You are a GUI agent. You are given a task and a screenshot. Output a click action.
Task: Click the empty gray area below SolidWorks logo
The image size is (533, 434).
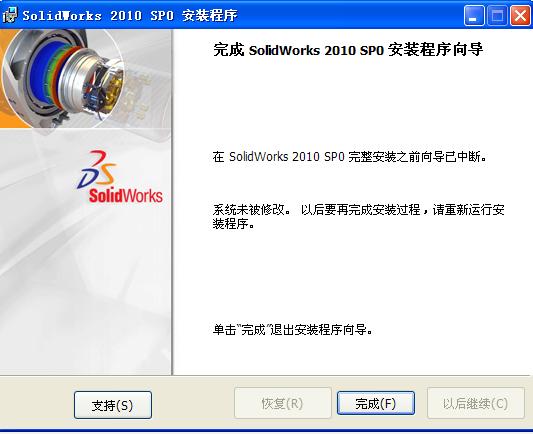point(85,289)
